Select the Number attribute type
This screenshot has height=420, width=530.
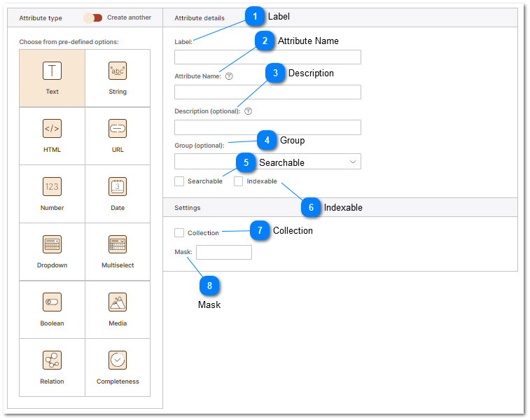(53, 194)
